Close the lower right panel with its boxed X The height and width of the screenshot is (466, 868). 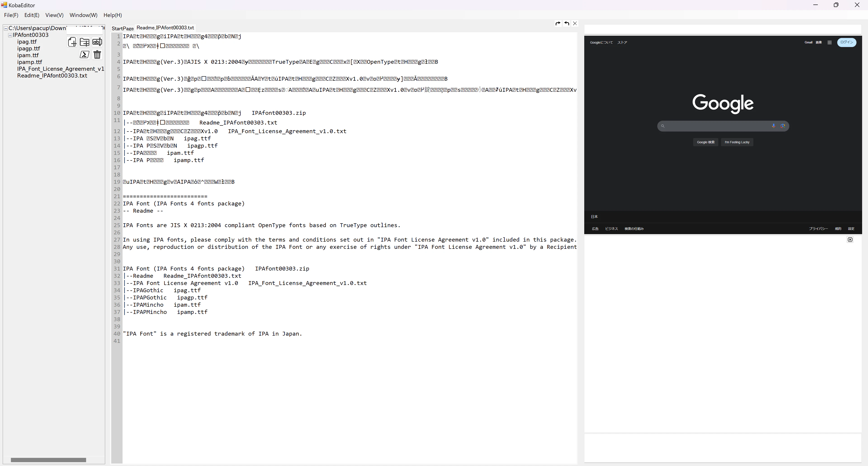click(x=850, y=240)
